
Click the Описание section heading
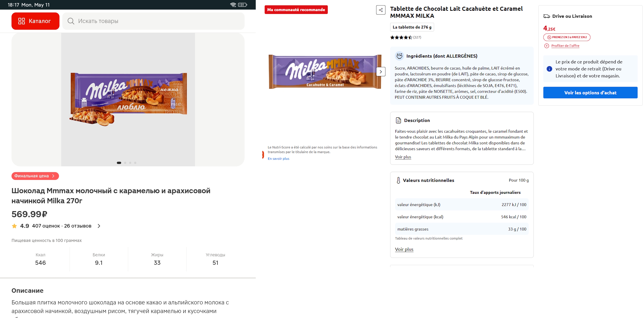pyautogui.click(x=27, y=291)
